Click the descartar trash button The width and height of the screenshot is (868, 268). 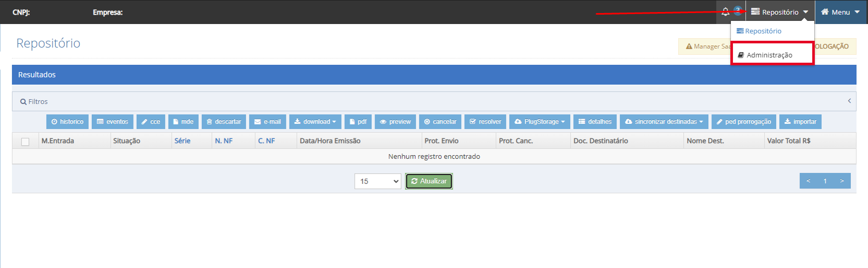(x=224, y=122)
